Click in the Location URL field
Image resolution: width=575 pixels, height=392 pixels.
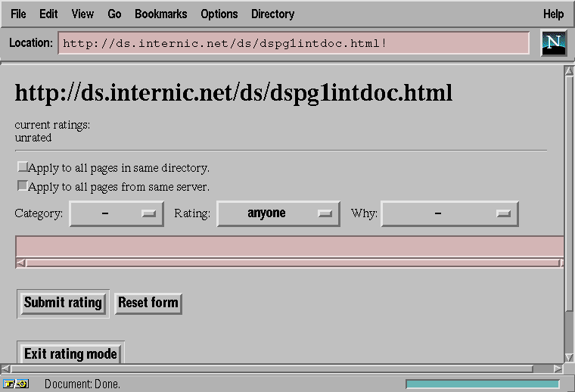tap(293, 43)
